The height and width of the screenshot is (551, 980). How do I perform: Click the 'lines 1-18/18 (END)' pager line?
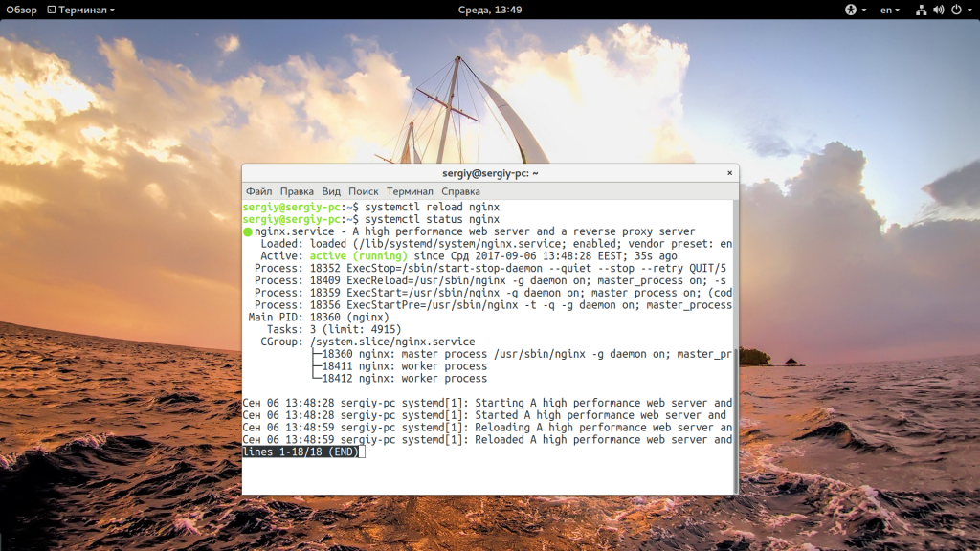coord(301,452)
